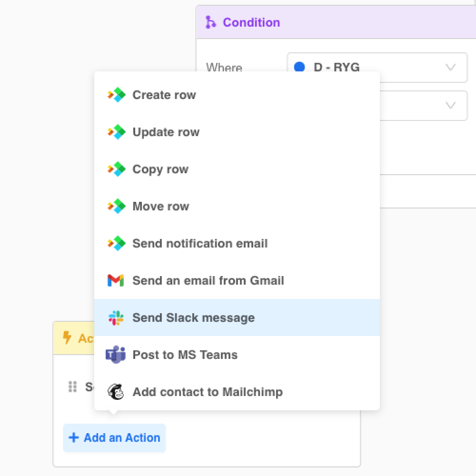Expand the D - RYG column dropdown
Screen dimensions: 476x476
[450, 67]
